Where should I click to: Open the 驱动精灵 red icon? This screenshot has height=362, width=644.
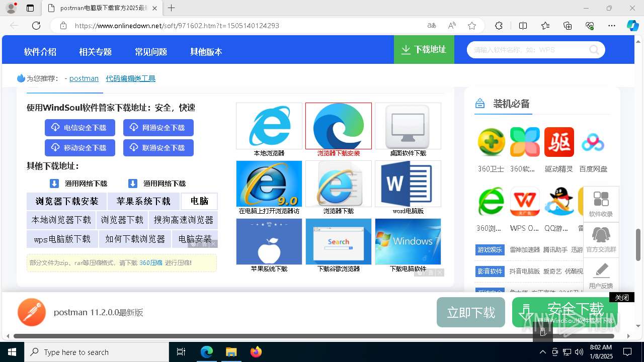[559, 142]
